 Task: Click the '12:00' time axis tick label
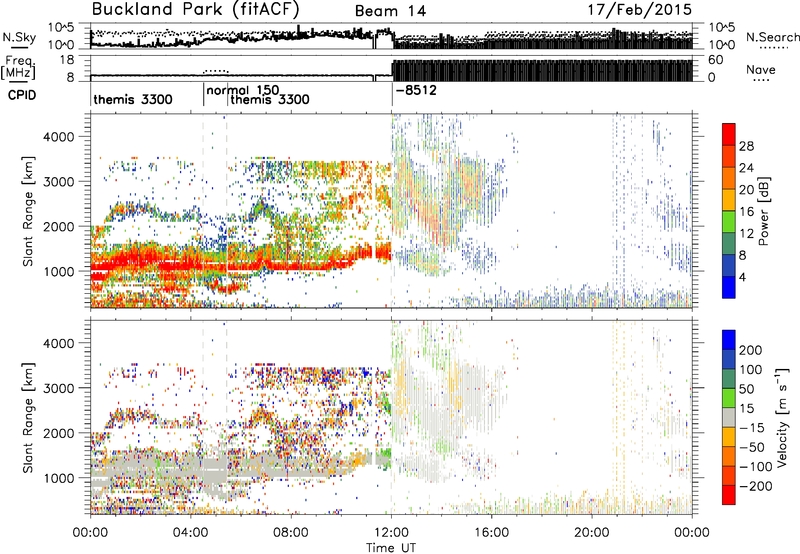coord(391,533)
